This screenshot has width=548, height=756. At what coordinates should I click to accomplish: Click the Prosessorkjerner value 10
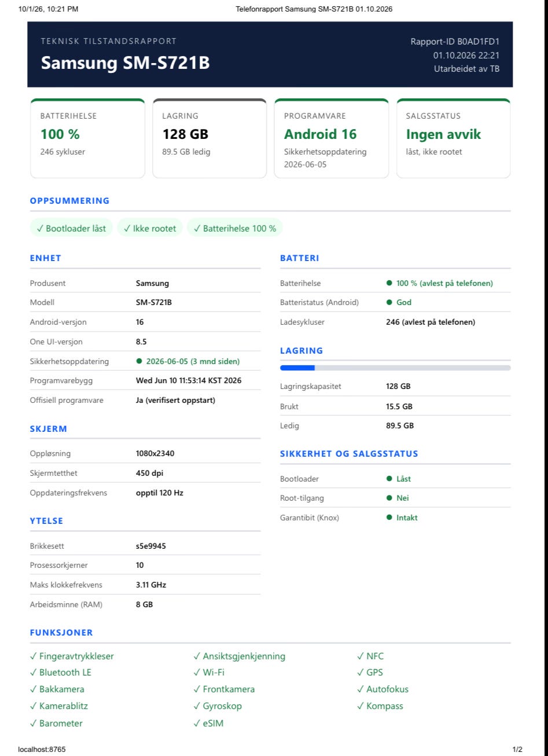pyautogui.click(x=140, y=565)
